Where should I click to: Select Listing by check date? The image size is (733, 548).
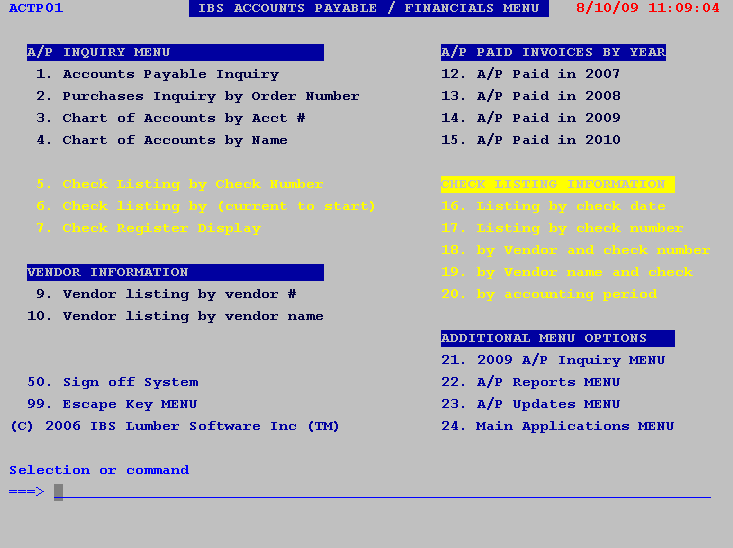(553, 206)
